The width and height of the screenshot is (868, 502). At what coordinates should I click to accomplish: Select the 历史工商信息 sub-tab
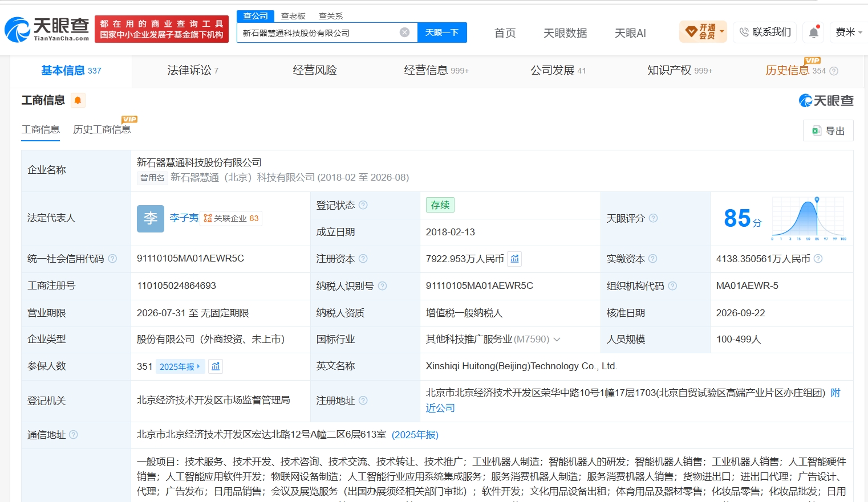(x=102, y=129)
